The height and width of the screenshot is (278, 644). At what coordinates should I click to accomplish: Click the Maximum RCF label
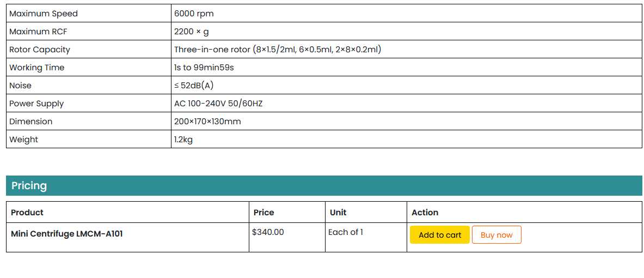(x=38, y=32)
